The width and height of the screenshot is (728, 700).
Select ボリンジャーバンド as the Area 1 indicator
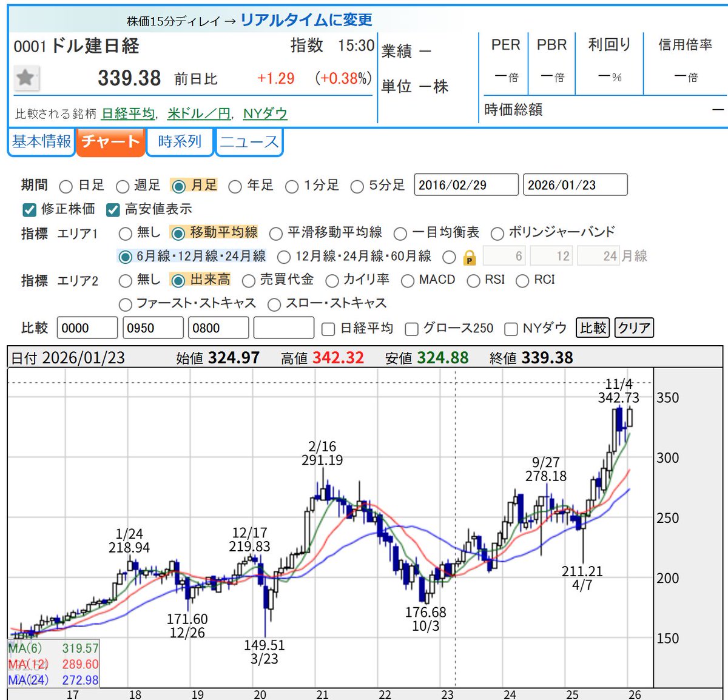(497, 233)
